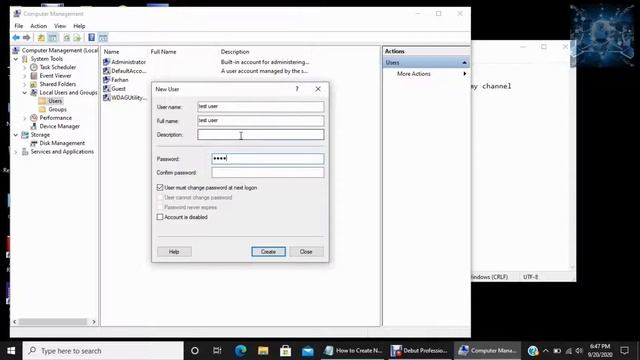Expand the Shared Folders node
This screenshot has width=640, height=360.
click(x=24, y=84)
